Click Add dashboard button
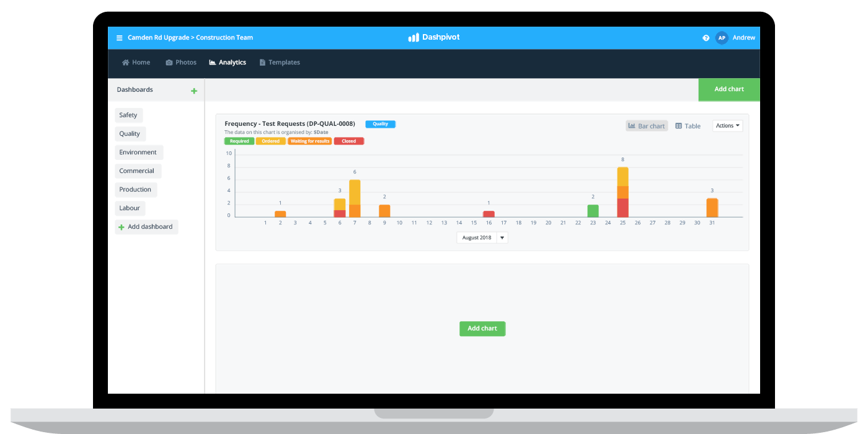Image resolution: width=868 pixels, height=434 pixels. pyautogui.click(x=146, y=227)
